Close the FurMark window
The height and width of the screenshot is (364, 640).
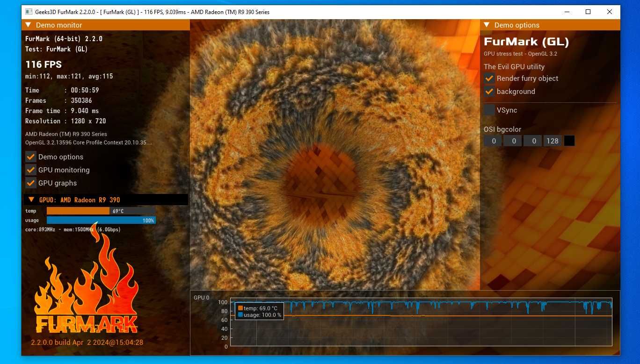tap(610, 12)
